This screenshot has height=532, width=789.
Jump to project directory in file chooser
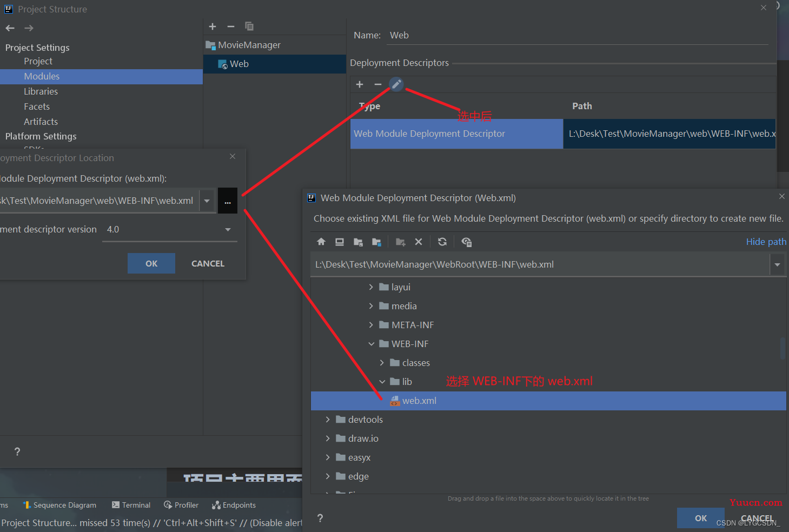[x=358, y=242]
